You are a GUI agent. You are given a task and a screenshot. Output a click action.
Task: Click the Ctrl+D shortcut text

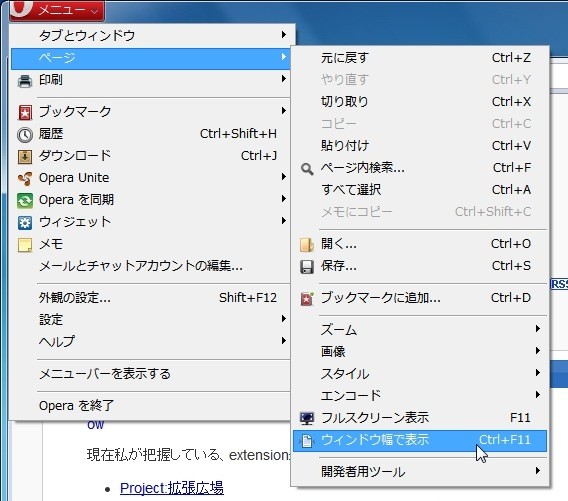point(511,298)
